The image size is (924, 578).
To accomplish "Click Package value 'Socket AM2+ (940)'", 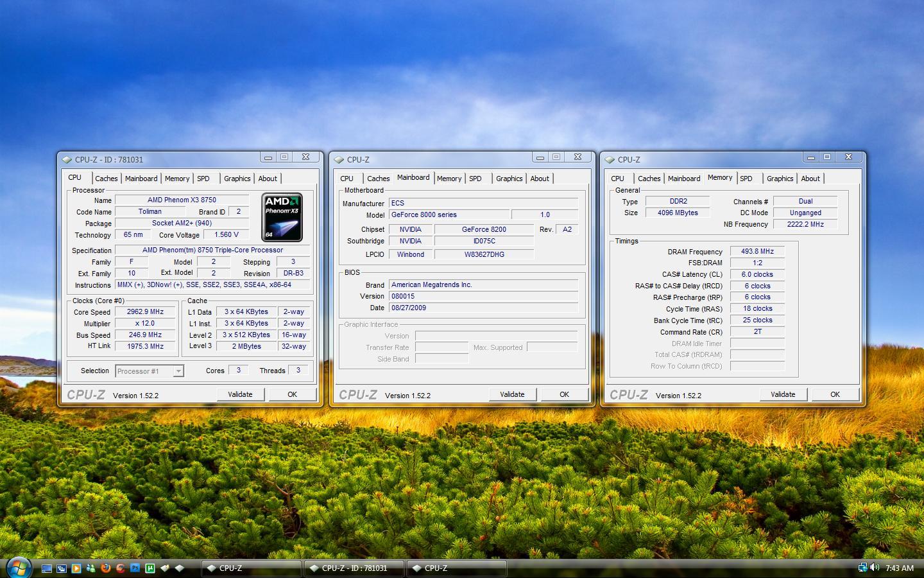I will (182, 223).
